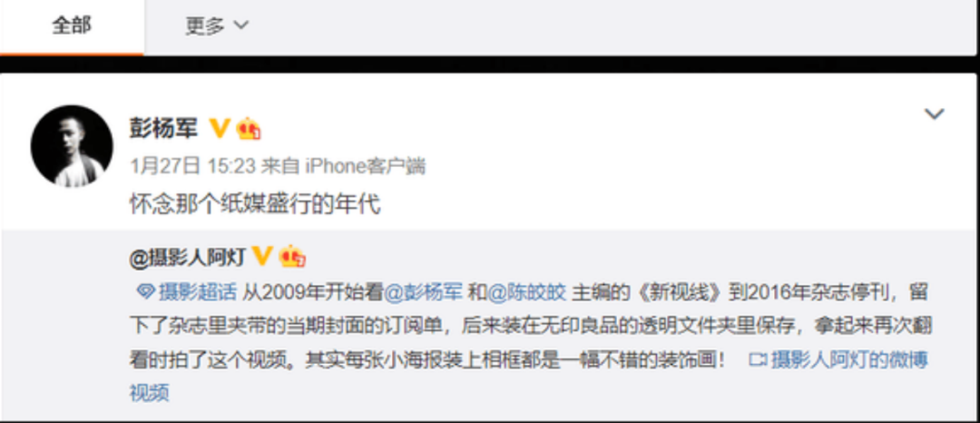Select the post text 怀念那个纸媒盛行的年代
This screenshot has width=980, height=423.
coord(255,204)
